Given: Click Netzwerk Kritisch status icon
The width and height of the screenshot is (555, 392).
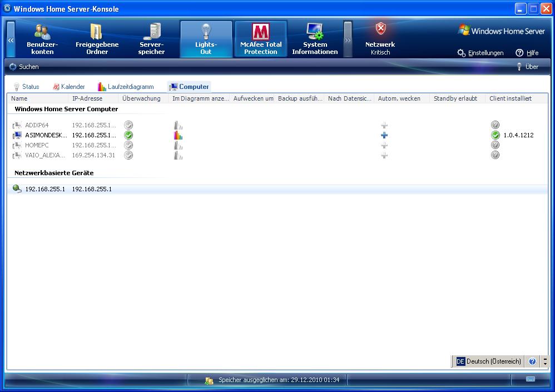Looking at the screenshot, I should click(380, 29).
